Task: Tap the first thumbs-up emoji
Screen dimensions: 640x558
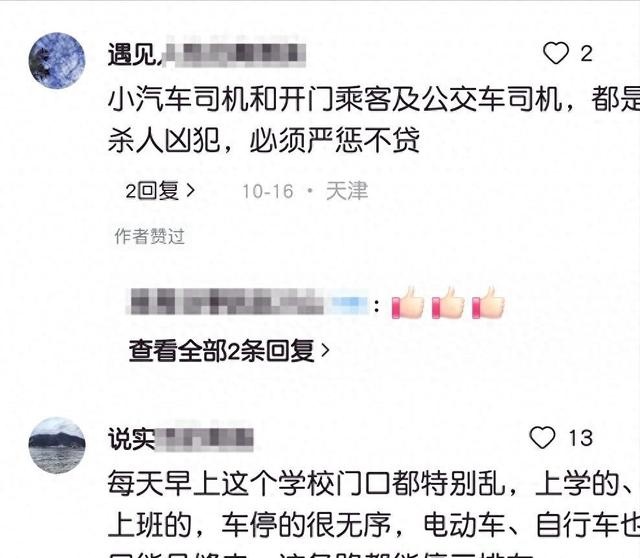Action: click(408, 303)
